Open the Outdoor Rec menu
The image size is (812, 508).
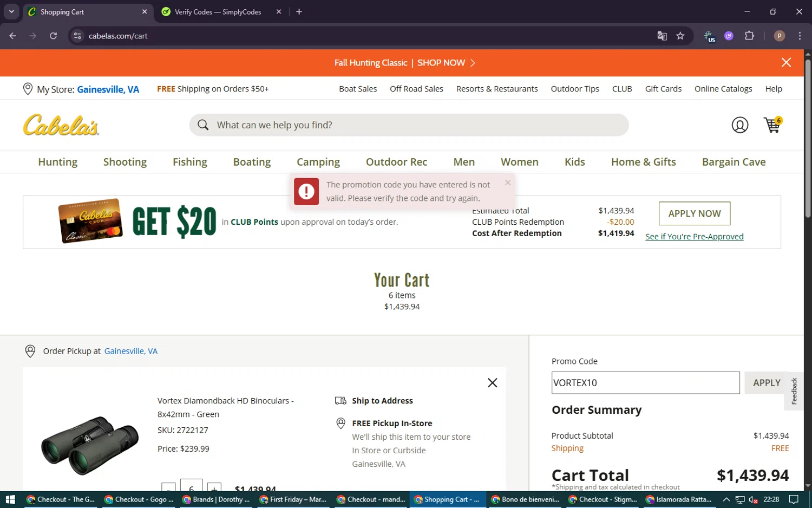click(x=397, y=162)
